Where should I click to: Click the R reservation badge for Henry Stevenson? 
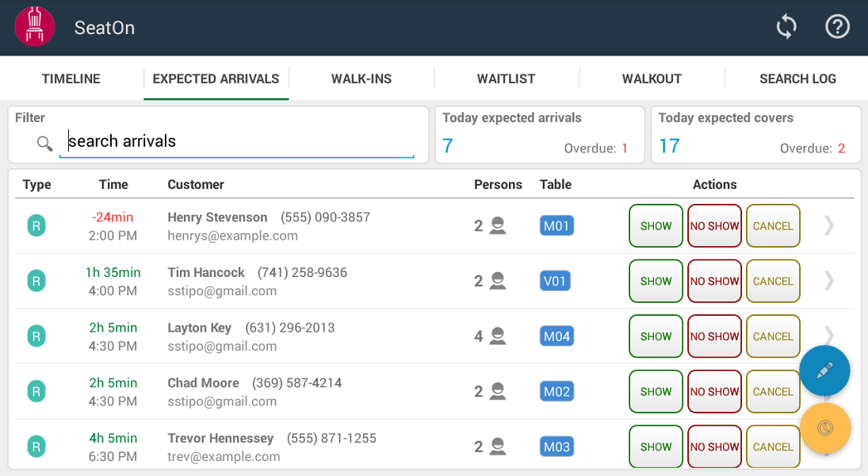click(36, 226)
